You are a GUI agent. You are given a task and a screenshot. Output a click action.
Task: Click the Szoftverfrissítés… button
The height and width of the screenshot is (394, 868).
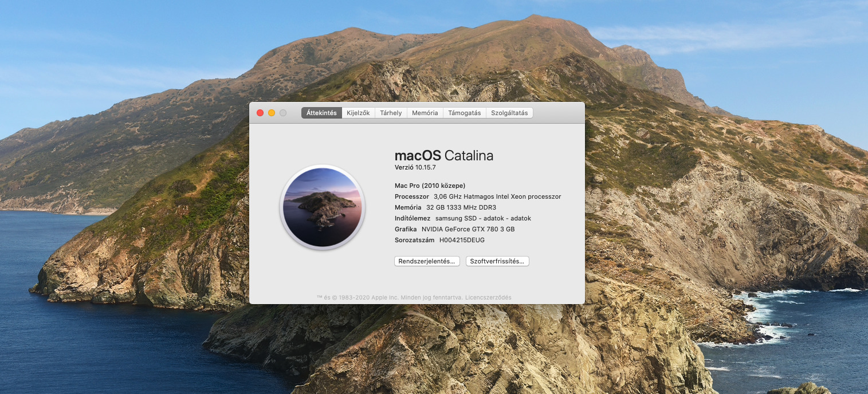click(497, 261)
